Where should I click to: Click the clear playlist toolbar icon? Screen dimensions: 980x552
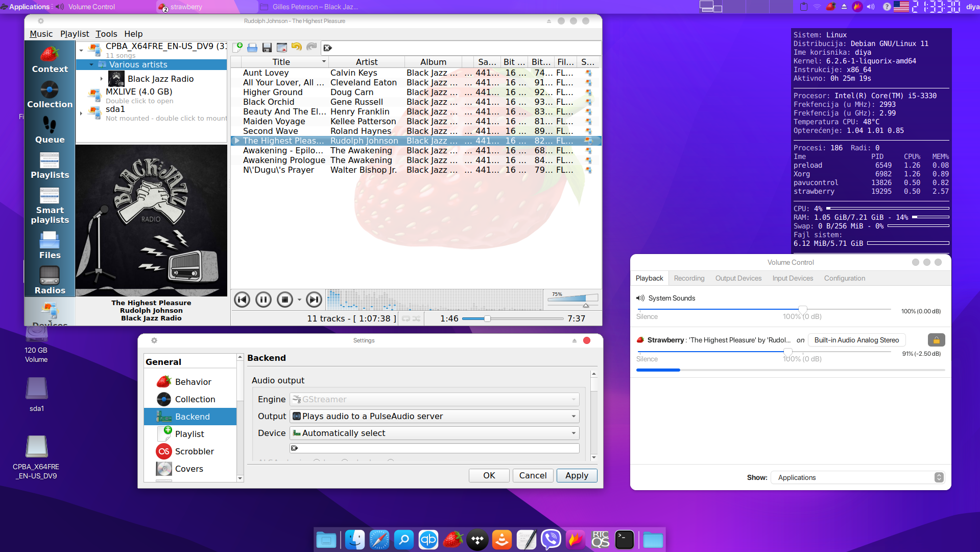281,48
